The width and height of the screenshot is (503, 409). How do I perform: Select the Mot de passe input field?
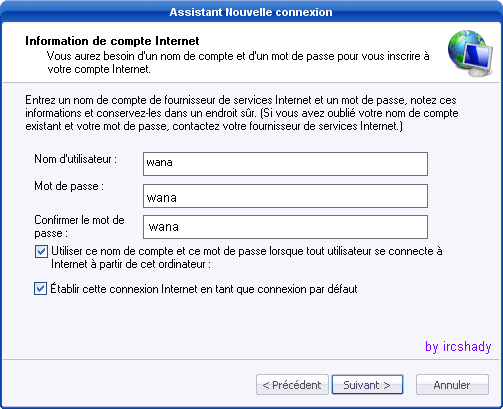(285, 196)
